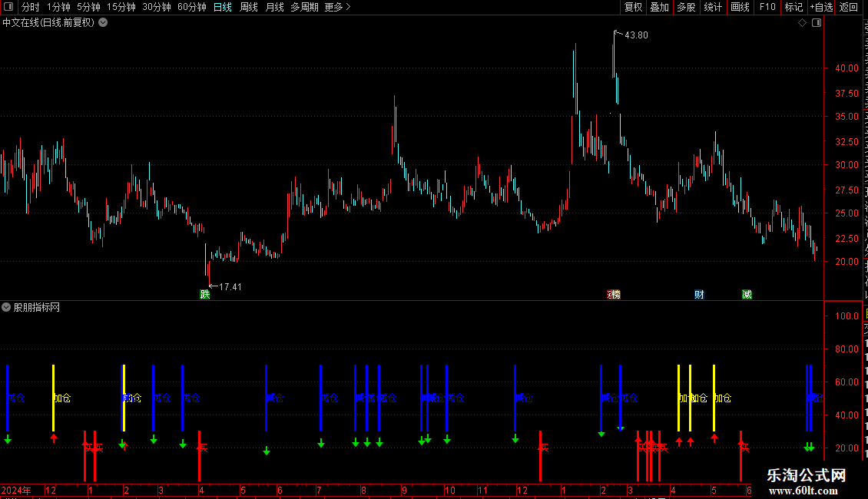Switch to the 30分钟 period tab
The image size is (868, 499).
[157, 7]
